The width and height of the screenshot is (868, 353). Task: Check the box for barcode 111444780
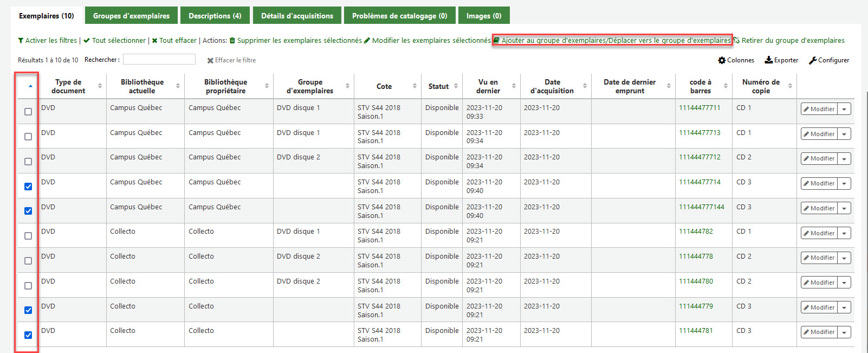coord(28,286)
